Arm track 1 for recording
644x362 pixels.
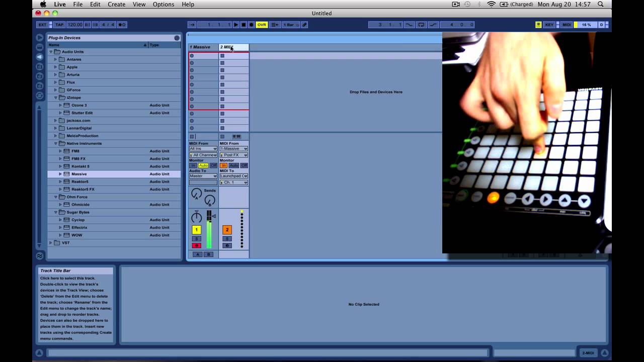tap(197, 245)
